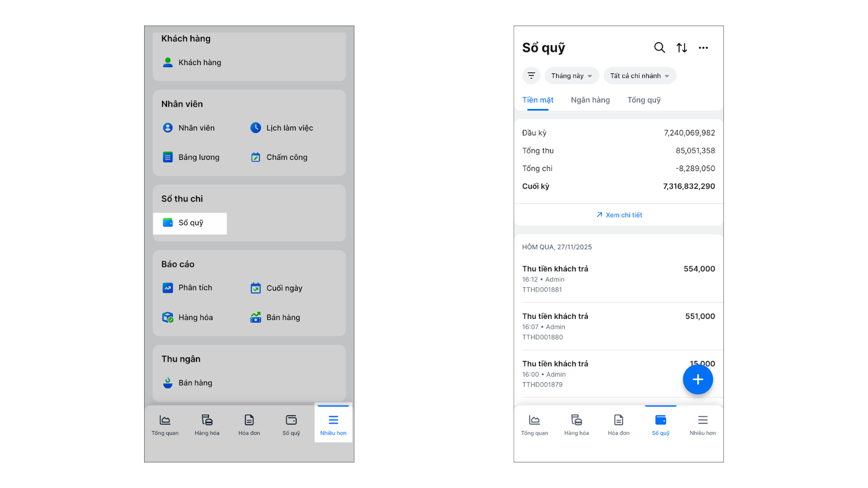Screen dimensions: 868x488
Task: Tap the sort arrows icon
Action: click(x=682, y=48)
